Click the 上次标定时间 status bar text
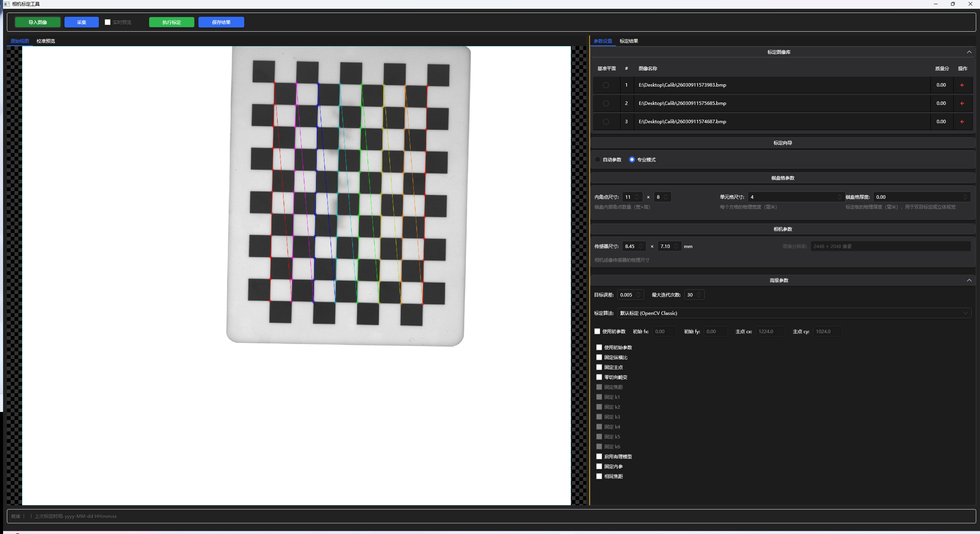The width and height of the screenshot is (980, 534). tap(76, 516)
